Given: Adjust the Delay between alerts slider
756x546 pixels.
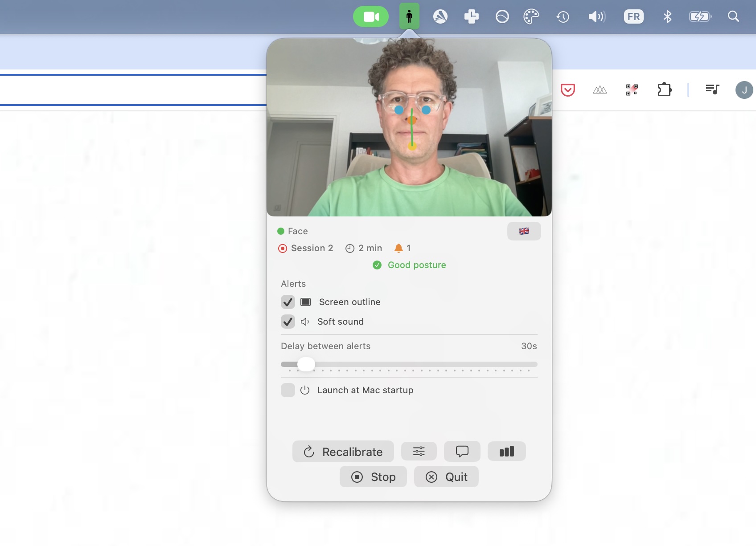Looking at the screenshot, I should click(x=409, y=364).
